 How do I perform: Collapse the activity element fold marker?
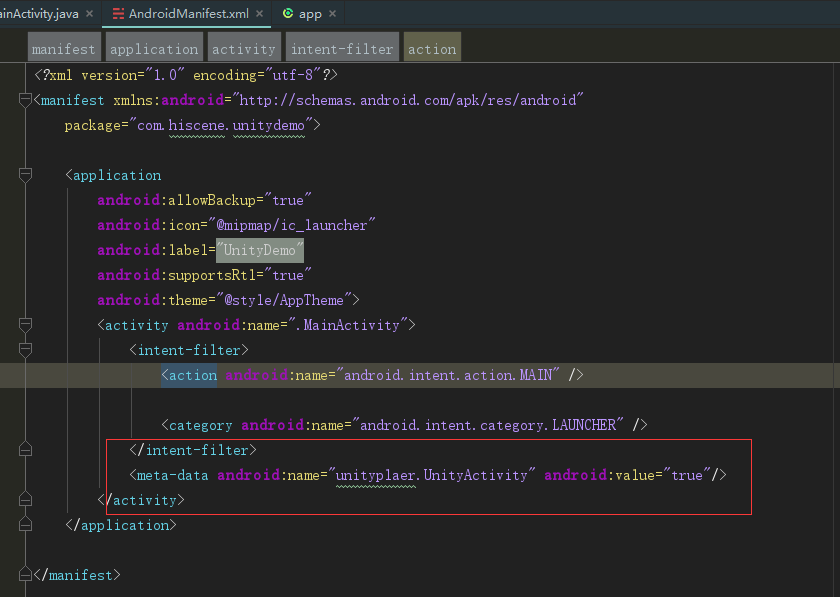(x=23, y=325)
